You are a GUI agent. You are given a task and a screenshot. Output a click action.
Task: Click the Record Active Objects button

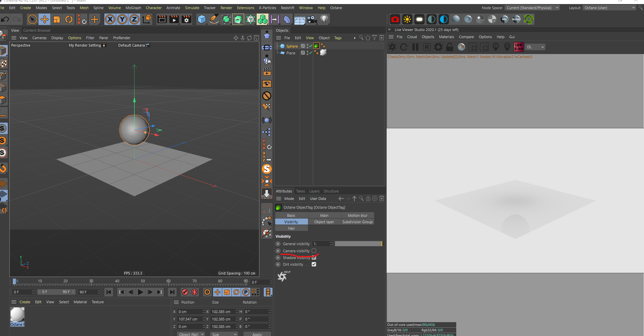click(185, 292)
